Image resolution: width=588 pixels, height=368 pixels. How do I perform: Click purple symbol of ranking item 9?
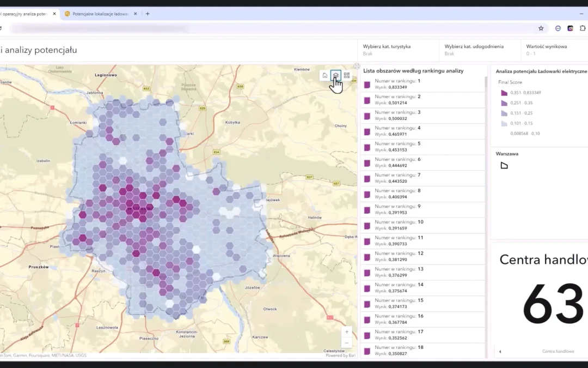click(x=367, y=210)
